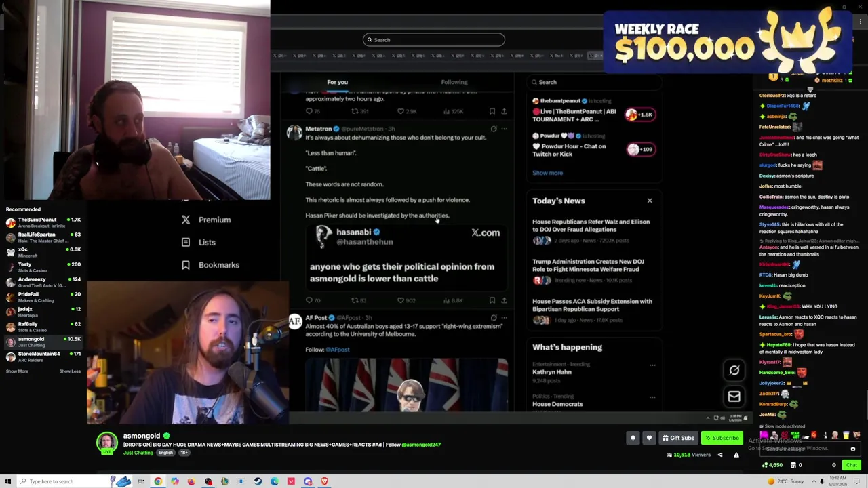This screenshot has width=868, height=488.
Task: Open Testy Slots & Casino channel
Action: coord(43,268)
